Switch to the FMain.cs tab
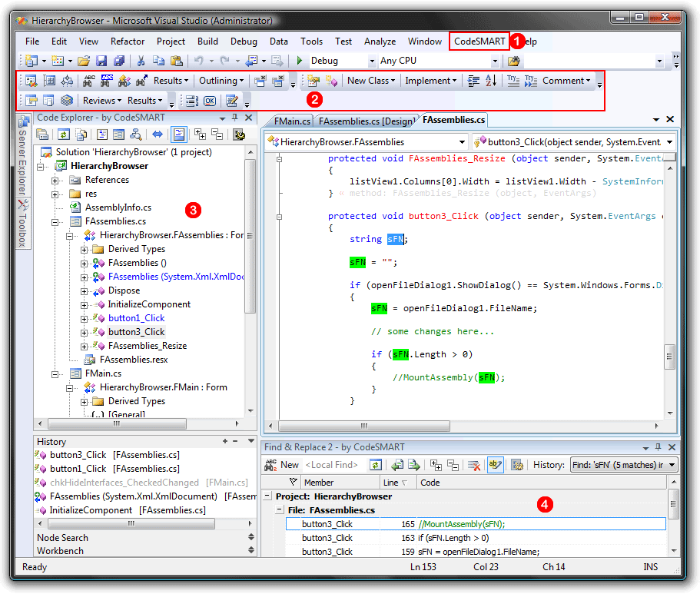The height and width of the screenshot is (594, 700). pyautogui.click(x=292, y=121)
